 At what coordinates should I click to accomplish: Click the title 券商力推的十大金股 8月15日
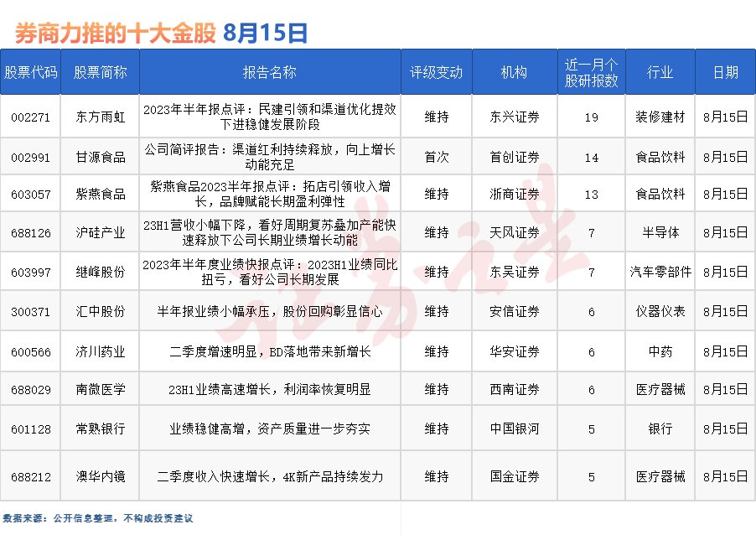[161, 33]
